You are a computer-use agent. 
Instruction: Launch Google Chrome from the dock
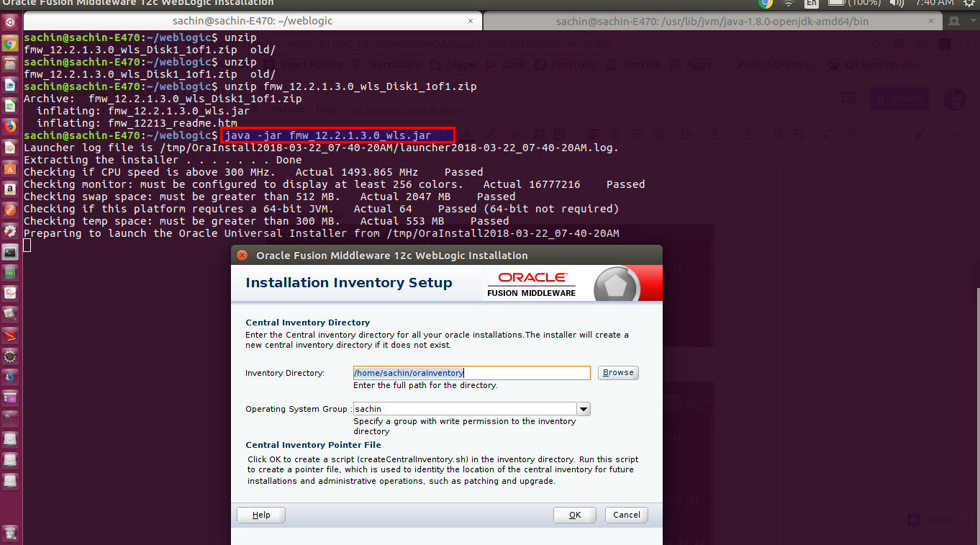10,43
